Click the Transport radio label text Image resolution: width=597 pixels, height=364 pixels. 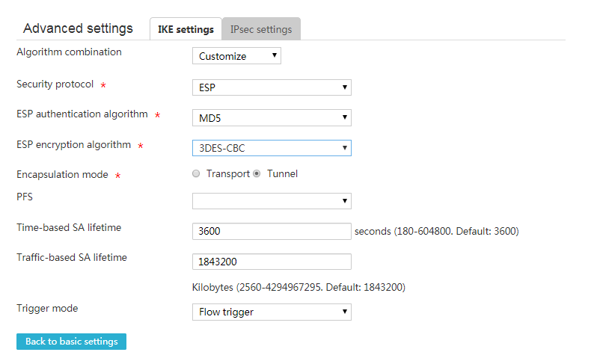[228, 174]
